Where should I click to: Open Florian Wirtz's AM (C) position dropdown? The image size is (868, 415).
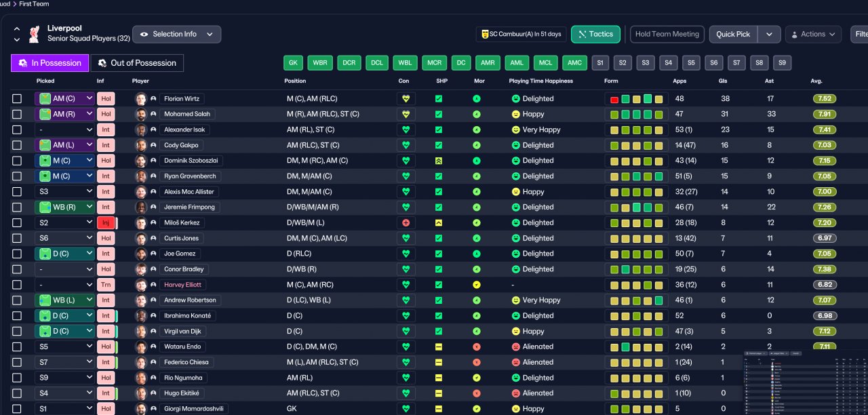pyautogui.click(x=65, y=98)
